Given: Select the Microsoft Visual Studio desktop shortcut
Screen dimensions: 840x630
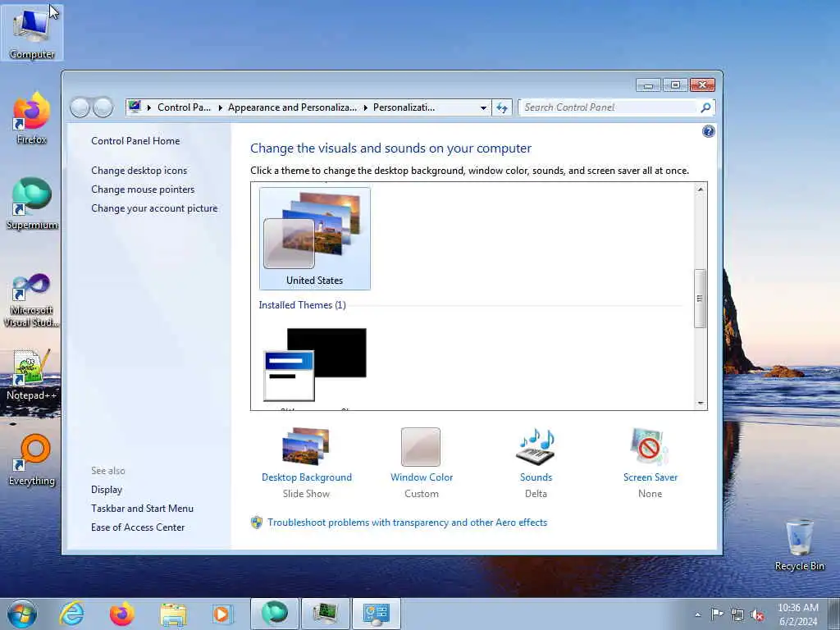Looking at the screenshot, I should (x=32, y=300).
